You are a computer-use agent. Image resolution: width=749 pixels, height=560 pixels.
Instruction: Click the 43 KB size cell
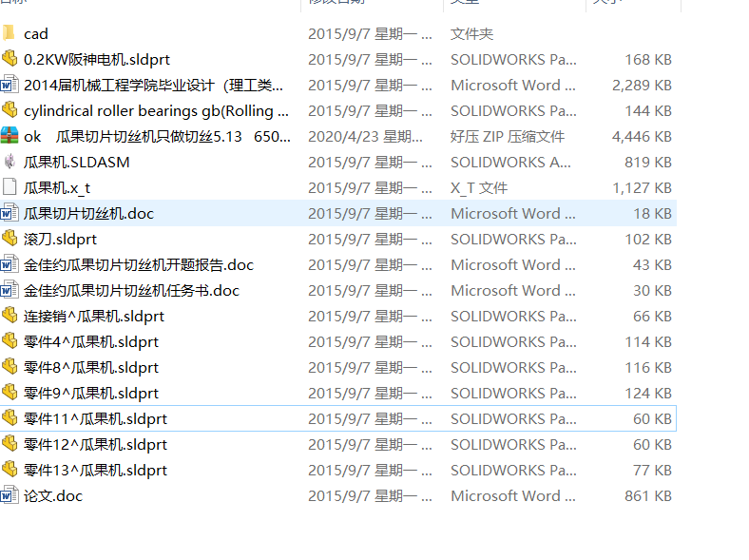pyautogui.click(x=652, y=265)
